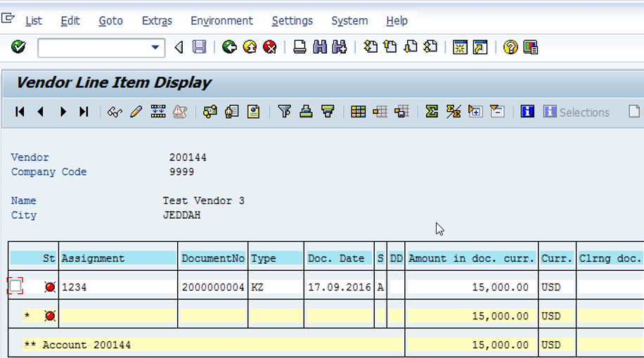Click the Select Layout icon
Screen dimensions: 644x358
coord(380,112)
